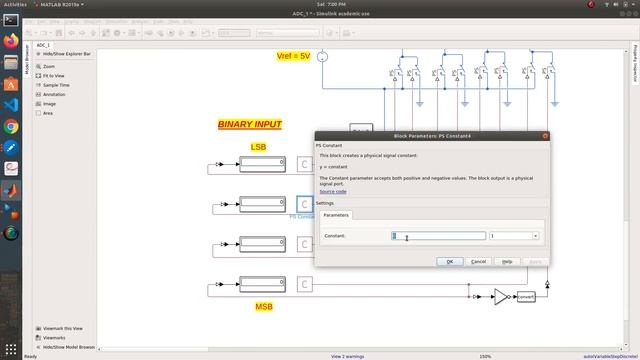This screenshot has height=360, width=640.
Task: Open the Constant unit dropdown
Action: [x=514, y=236]
